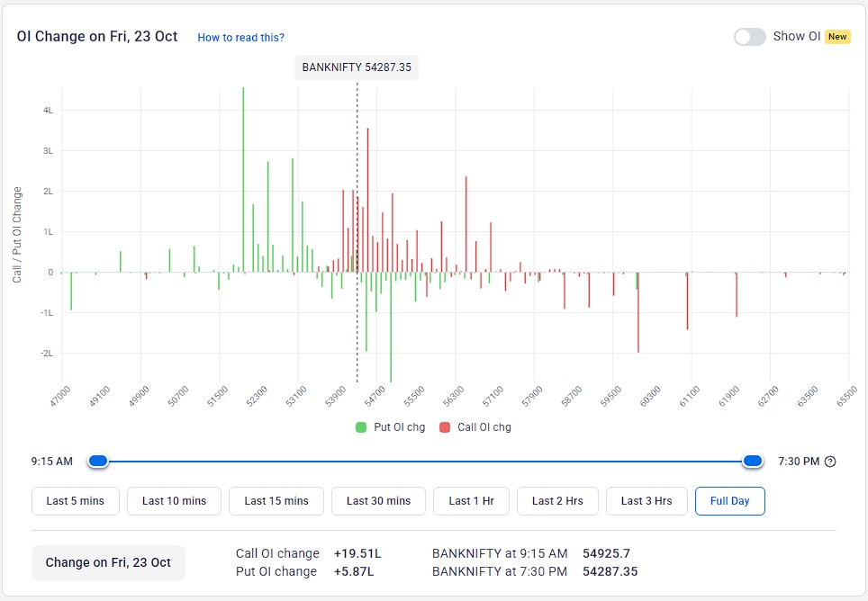Click the green Put OI chg legend swatch

(x=361, y=427)
